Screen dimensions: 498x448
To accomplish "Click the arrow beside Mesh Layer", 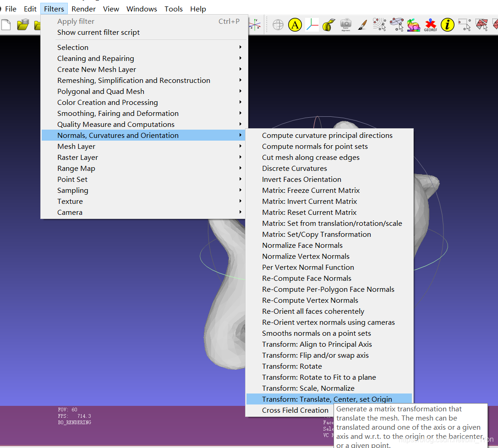I will 241,146.
